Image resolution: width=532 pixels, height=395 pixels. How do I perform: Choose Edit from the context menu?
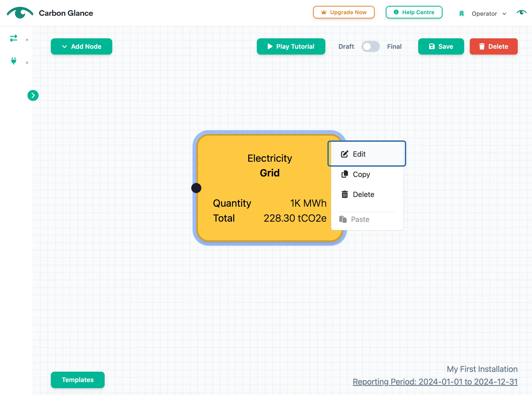(367, 154)
